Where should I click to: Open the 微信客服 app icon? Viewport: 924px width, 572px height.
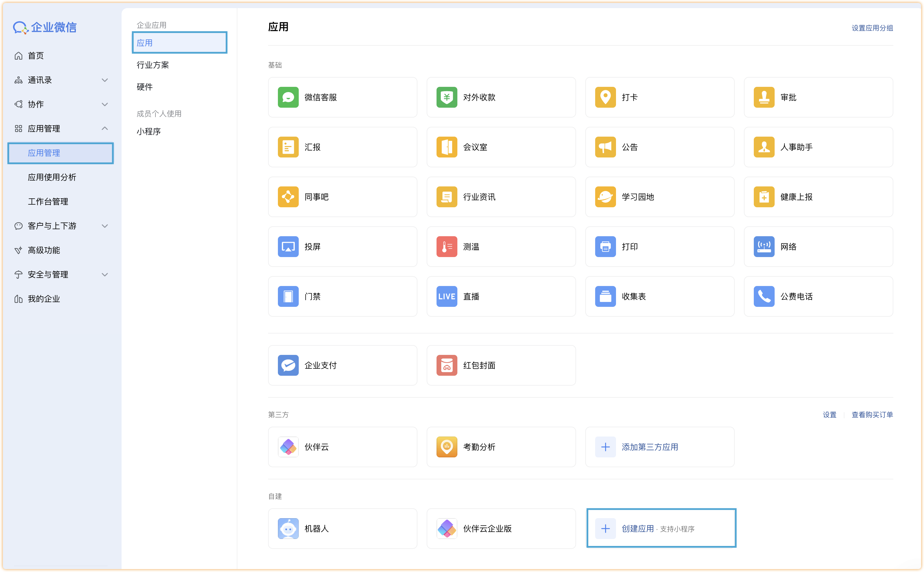(288, 97)
